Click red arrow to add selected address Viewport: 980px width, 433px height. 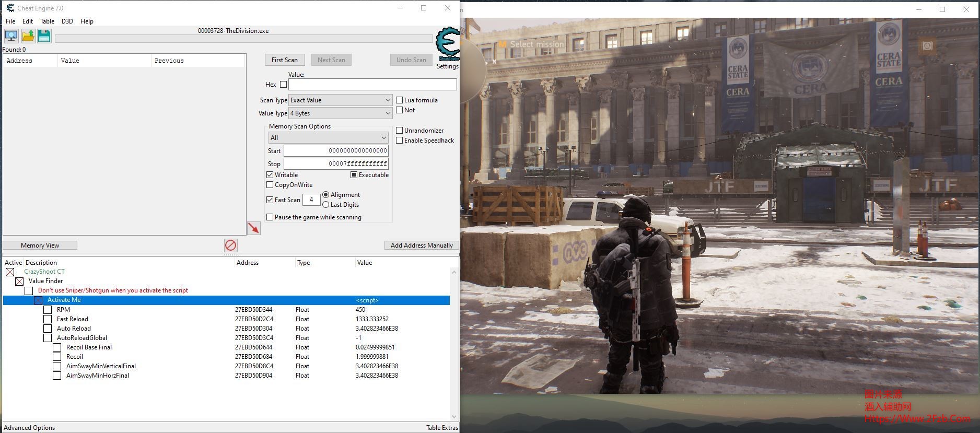click(x=254, y=228)
